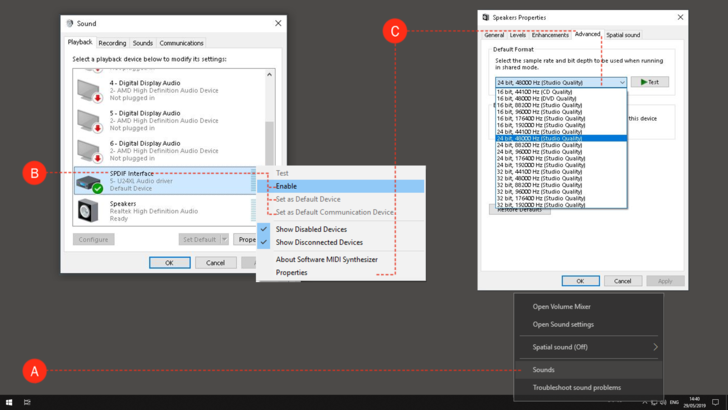Open About Software MIDI Synthesizer
Viewport: 728px width, 410px height.
point(341,260)
